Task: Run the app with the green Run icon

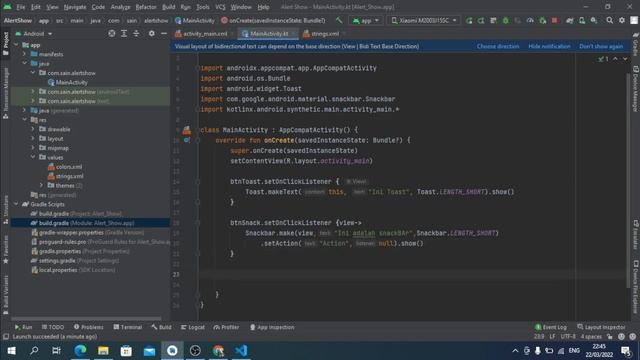Action: 469,20
